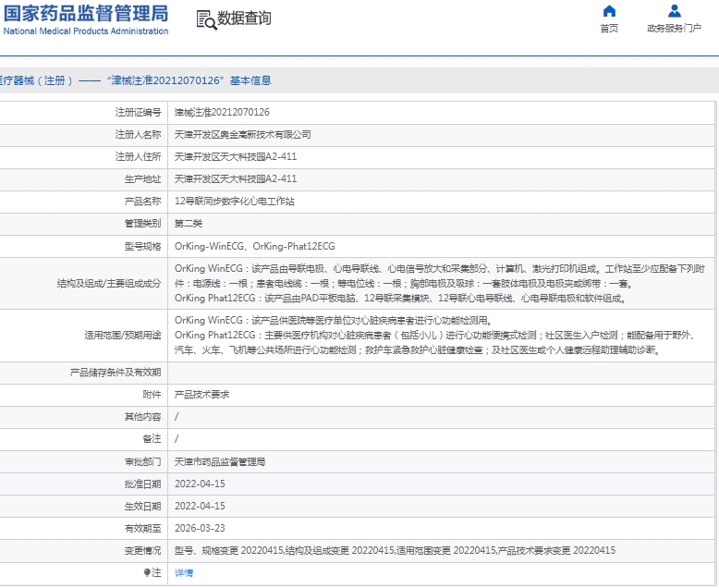Screen dimensions: 719x588
Task: Click National Medical Products Administration text
Action: pyautogui.click(x=86, y=31)
